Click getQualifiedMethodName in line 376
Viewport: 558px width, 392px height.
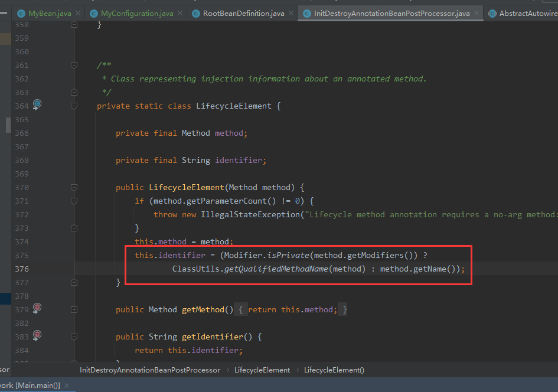tap(276, 269)
